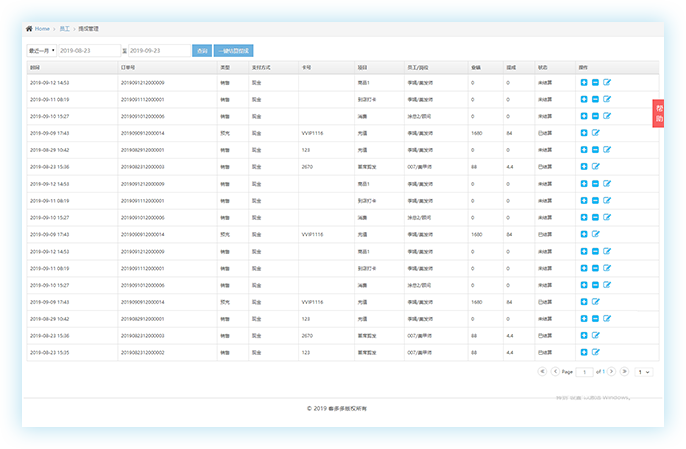Click the edit icon in the upper 2019-08-23 15:36 row
The width and height of the screenshot is (686, 449).
click(x=595, y=166)
